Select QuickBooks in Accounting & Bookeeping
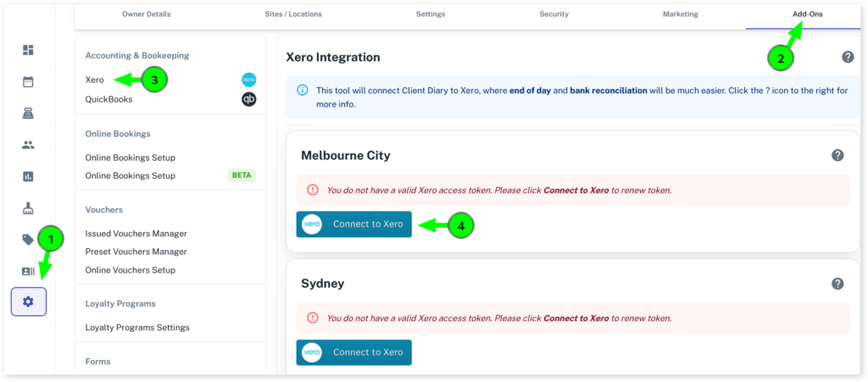 pyautogui.click(x=108, y=99)
